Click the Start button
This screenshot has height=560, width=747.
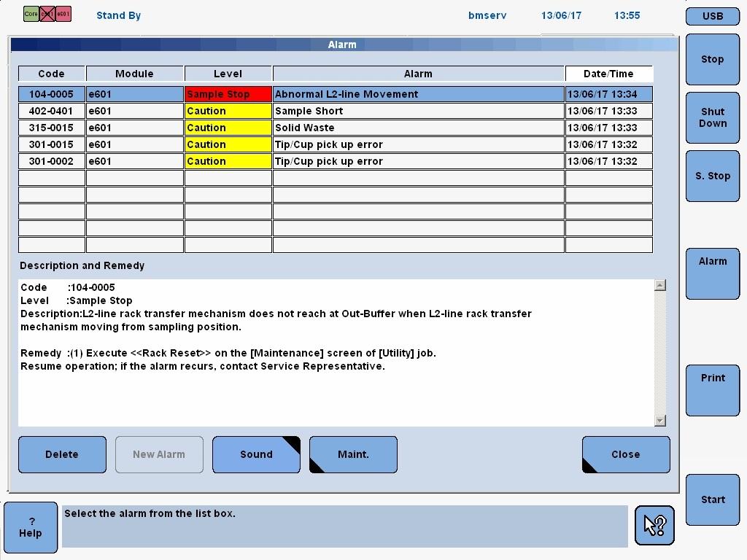coord(713,500)
